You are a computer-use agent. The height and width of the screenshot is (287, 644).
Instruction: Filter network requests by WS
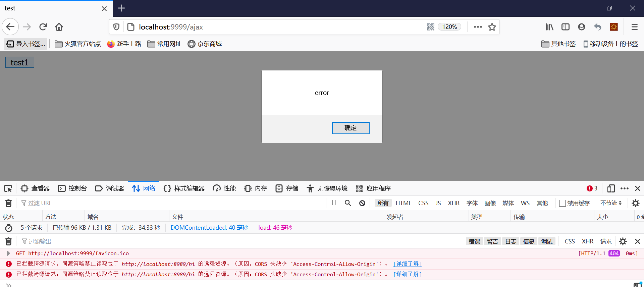[x=525, y=203]
